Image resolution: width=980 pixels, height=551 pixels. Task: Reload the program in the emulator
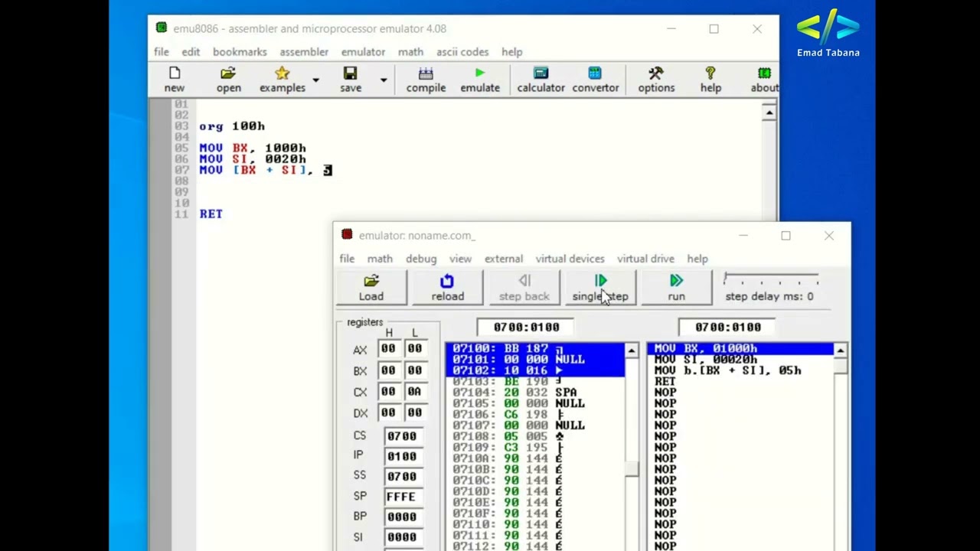(447, 287)
